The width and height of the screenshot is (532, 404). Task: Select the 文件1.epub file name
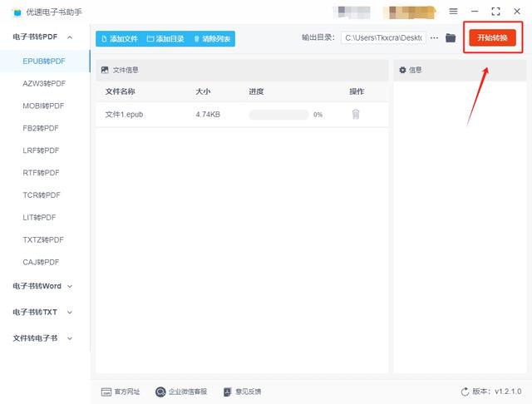pyautogui.click(x=124, y=115)
